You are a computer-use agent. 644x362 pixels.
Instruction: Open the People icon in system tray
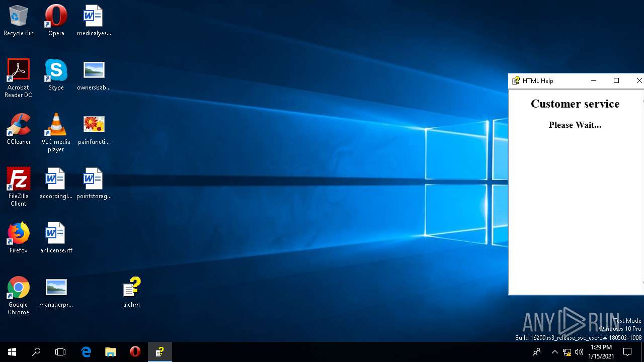(x=537, y=352)
